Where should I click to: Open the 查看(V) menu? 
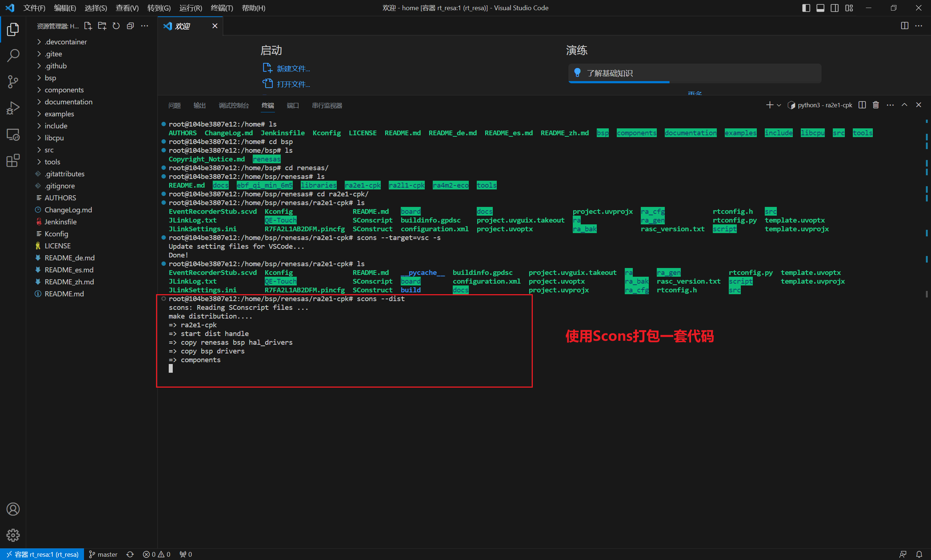(127, 8)
